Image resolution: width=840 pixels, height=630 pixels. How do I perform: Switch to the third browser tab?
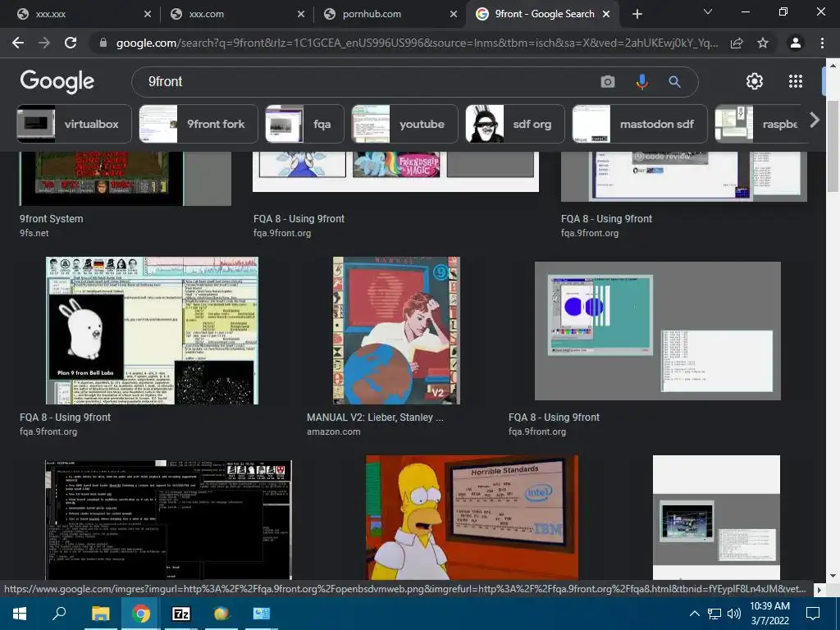[390, 14]
